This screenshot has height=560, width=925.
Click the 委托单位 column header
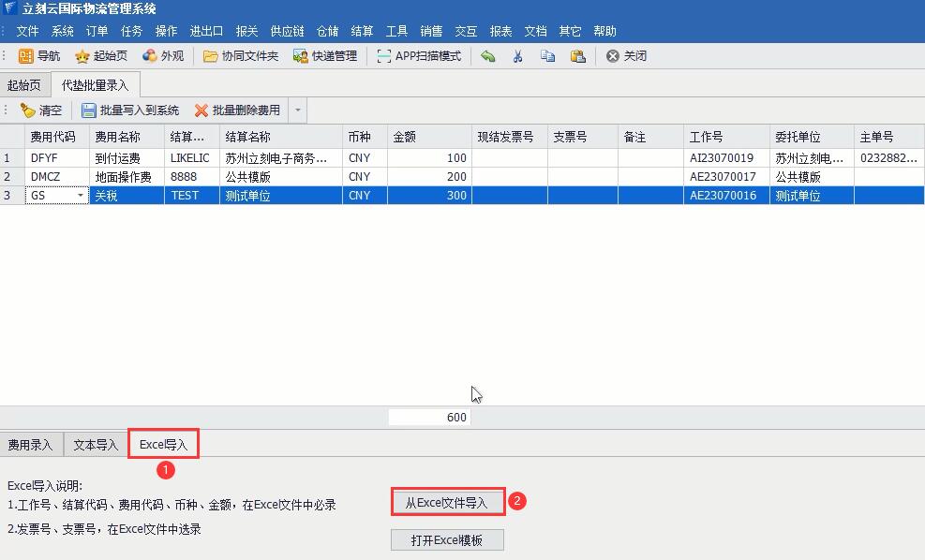[x=812, y=138]
